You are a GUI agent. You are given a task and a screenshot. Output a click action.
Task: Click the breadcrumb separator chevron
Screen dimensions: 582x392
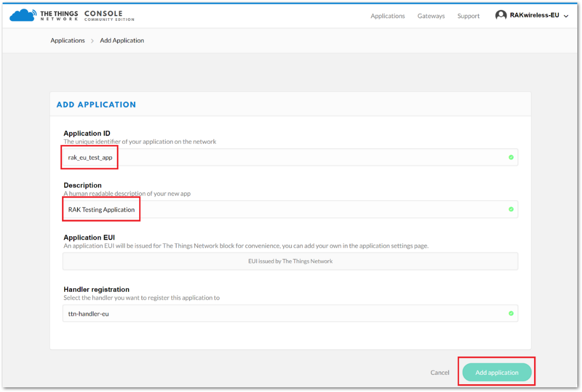(92, 41)
